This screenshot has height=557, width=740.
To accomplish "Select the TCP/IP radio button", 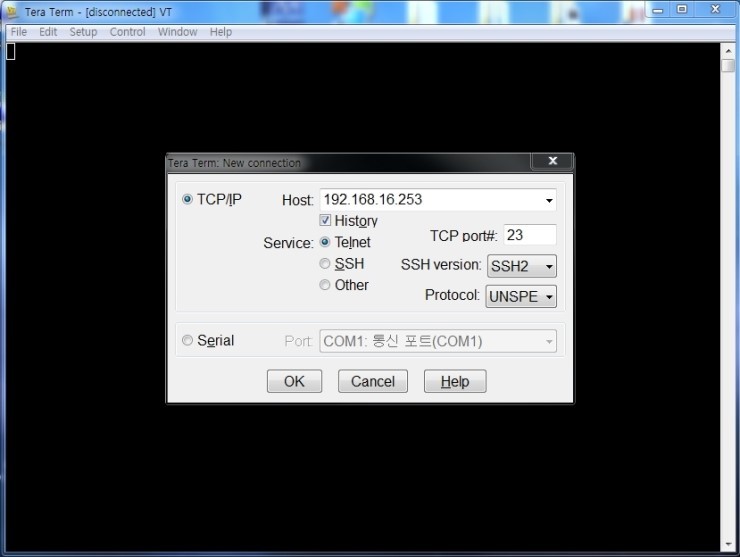I will pyautogui.click(x=187, y=199).
